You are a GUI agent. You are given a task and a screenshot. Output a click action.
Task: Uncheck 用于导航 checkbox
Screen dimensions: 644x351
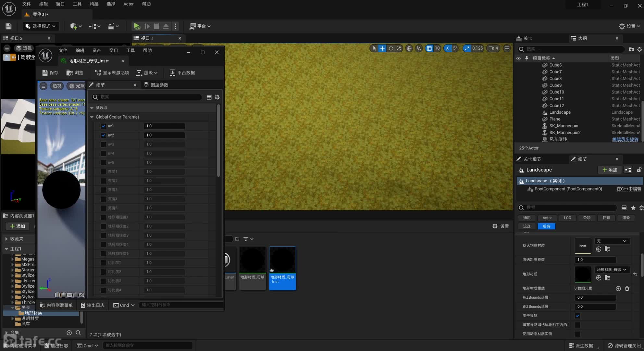pos(577,316)
